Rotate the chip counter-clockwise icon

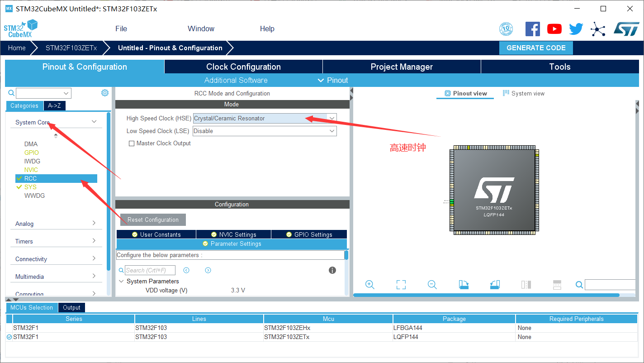pos(495,285)
